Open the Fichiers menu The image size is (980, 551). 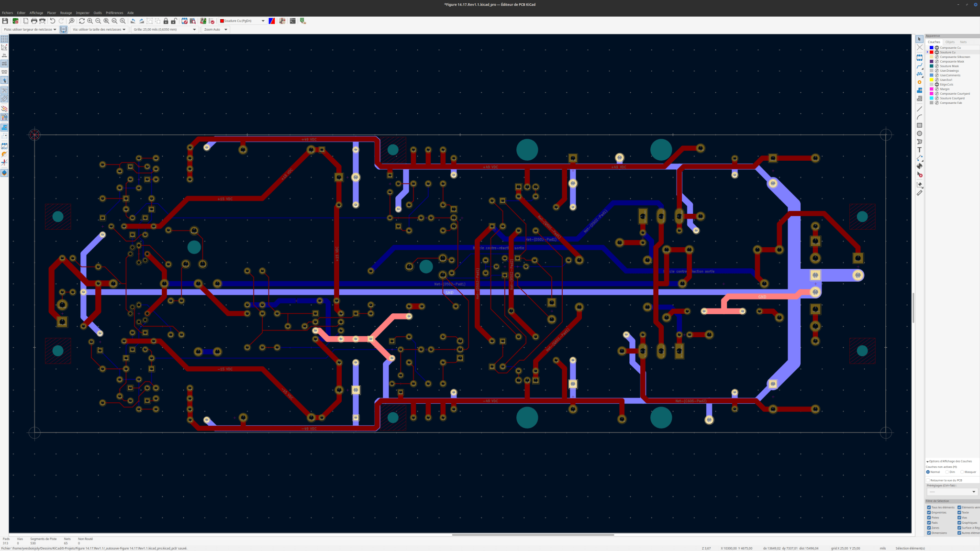[x=8, y=13]
